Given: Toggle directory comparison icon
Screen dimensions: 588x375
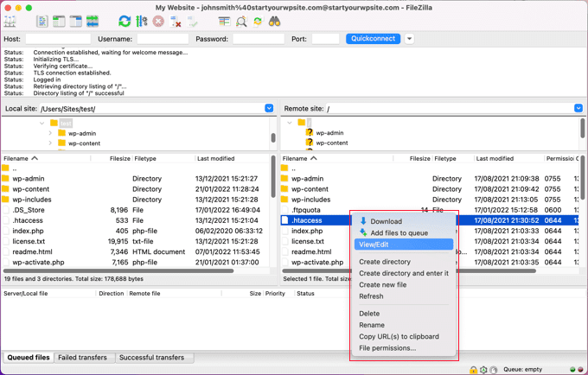Looking at the screenshot, I should click(x=241, y=22).
